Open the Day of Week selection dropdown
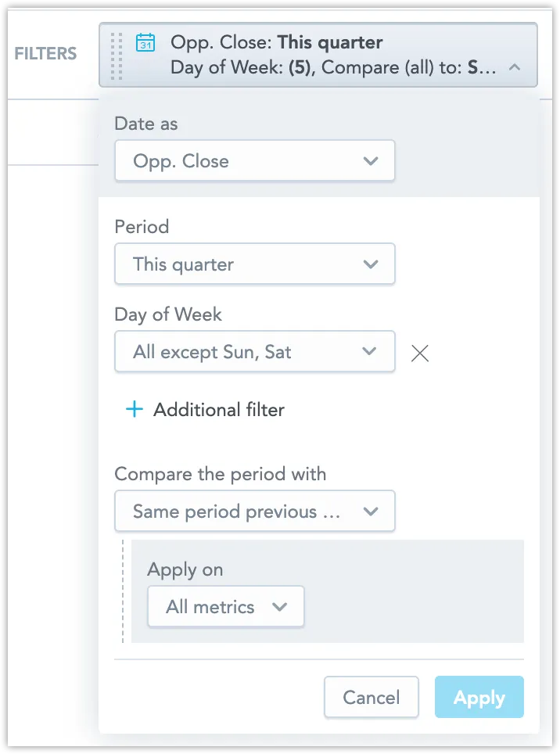This screenshot has height=754, width=560. click(x=235, y=352)
